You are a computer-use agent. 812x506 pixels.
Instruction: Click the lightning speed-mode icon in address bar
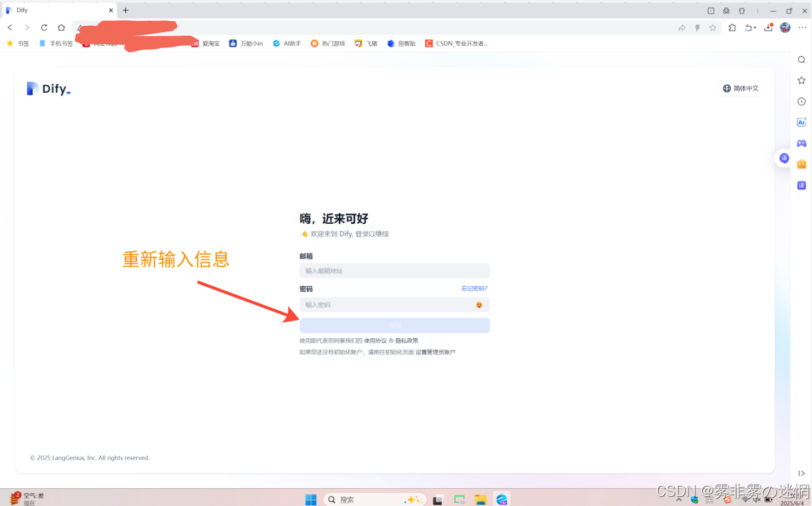697,27
